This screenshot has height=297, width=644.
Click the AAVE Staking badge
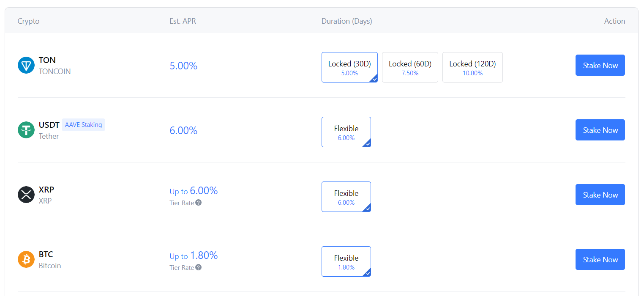[83, 125]
